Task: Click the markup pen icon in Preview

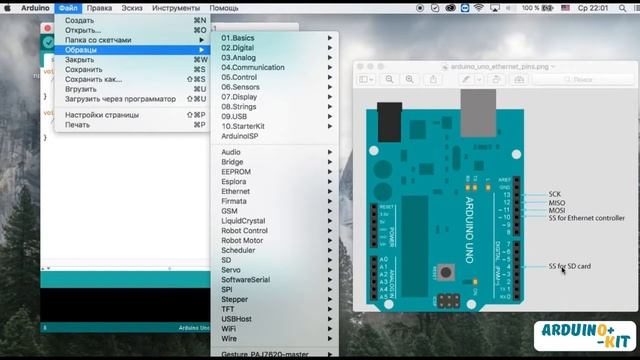Action: point(465,79)
